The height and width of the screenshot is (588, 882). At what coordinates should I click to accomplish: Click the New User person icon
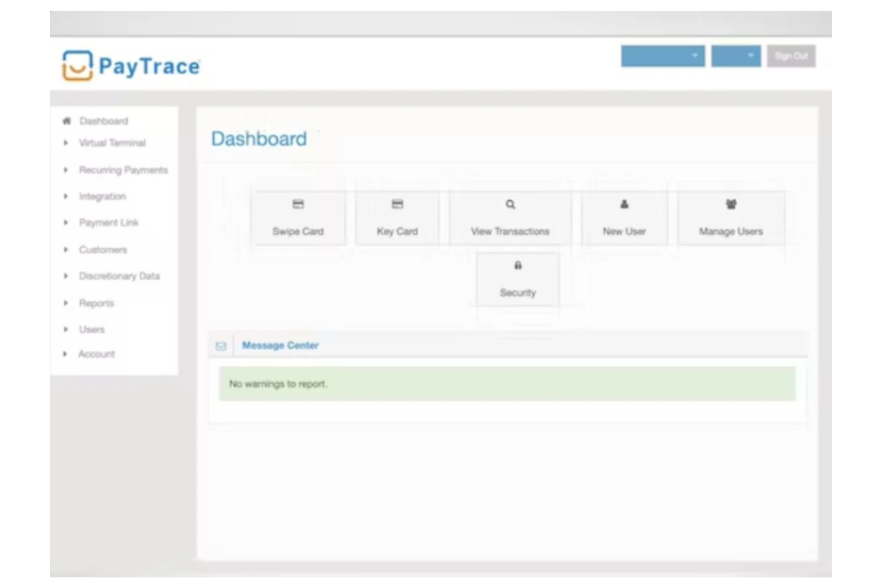623,204
